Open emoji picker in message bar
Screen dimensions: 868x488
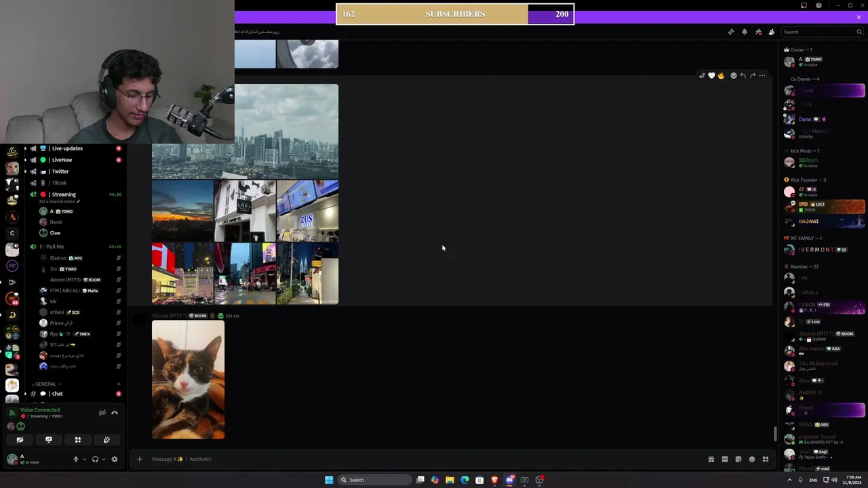point(752,459)
